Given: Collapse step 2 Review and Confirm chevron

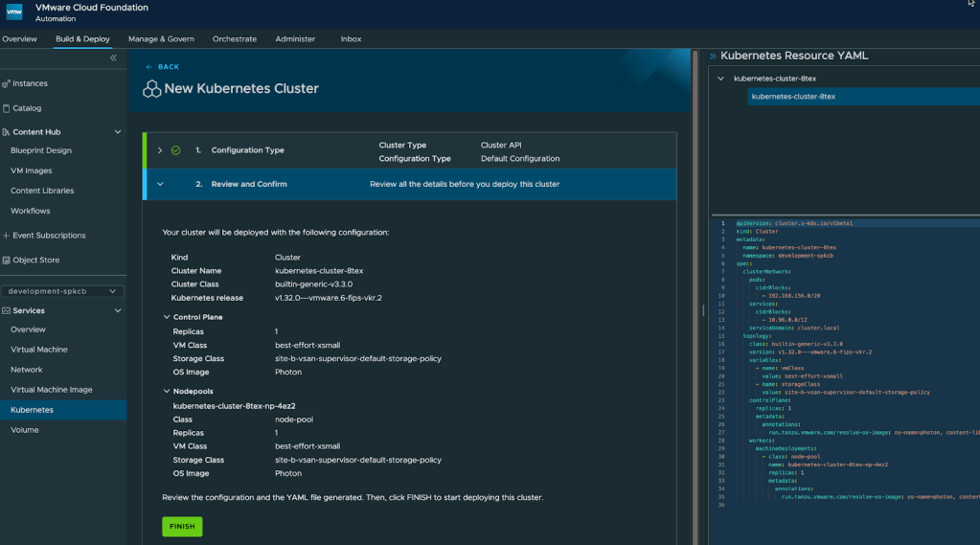Looking at the screenshot, I should point(160,184).
